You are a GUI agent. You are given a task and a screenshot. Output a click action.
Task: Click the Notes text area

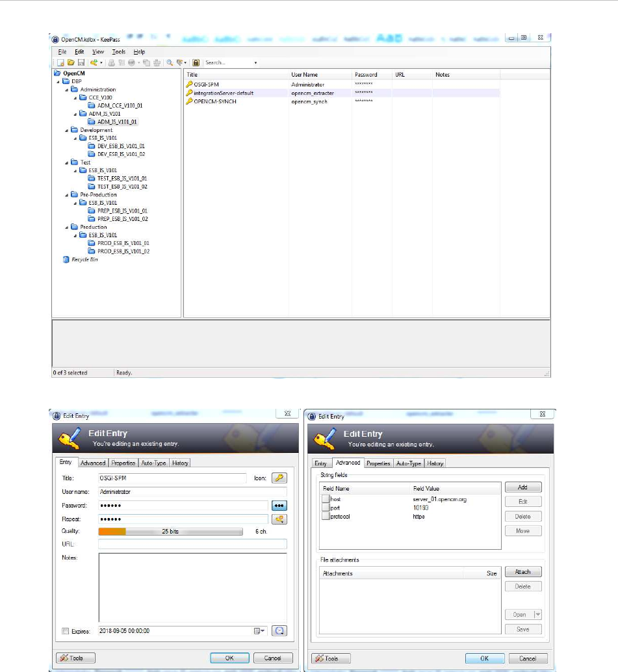192,588
